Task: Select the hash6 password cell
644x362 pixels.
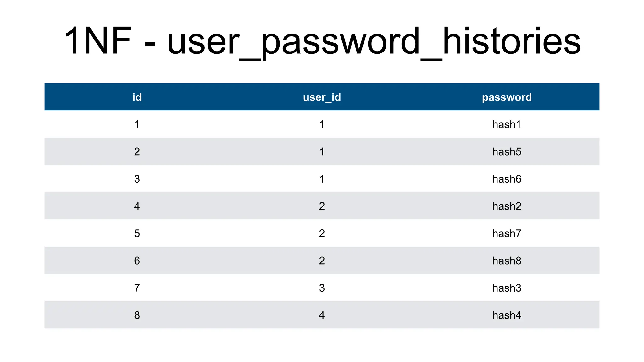Action: [507, 179]
